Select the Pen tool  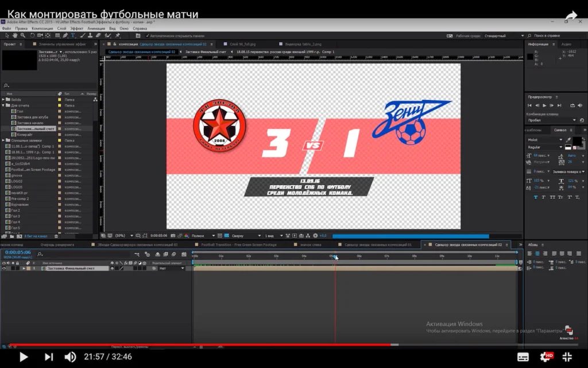tap(64, 36)
